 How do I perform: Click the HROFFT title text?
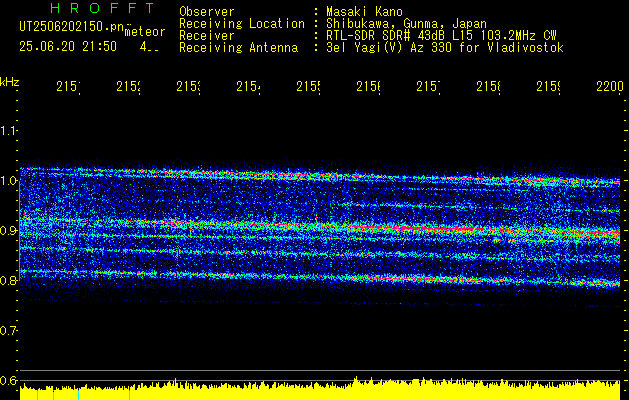pyautogui.click(x=103, y=8)
